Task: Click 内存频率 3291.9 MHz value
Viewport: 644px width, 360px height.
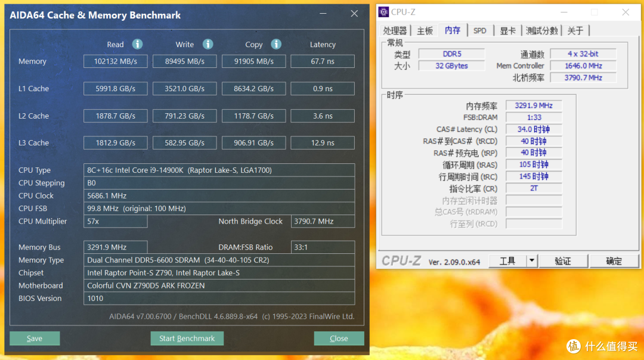Action: (534, 105)
